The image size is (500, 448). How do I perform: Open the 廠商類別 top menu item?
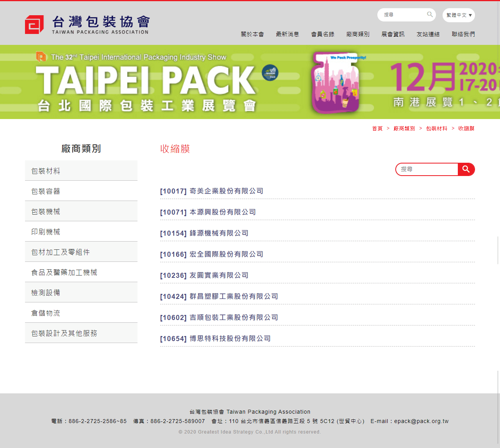[x=358, y=34]
